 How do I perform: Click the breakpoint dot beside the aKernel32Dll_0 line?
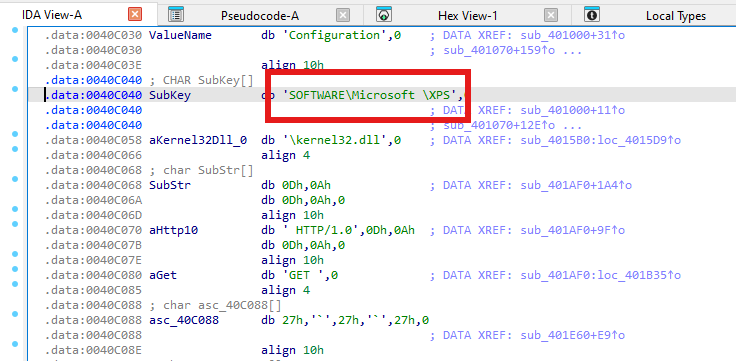tap(15, 134)
